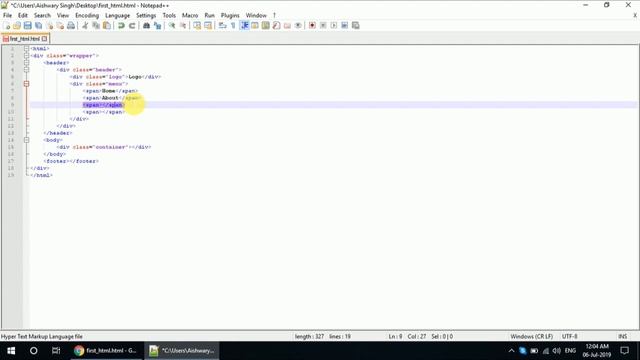Image resolution: width=640 pixels, height=360 pixels.
Task: Open the User Defined Language dialog icon
Action: coord(255,26)
